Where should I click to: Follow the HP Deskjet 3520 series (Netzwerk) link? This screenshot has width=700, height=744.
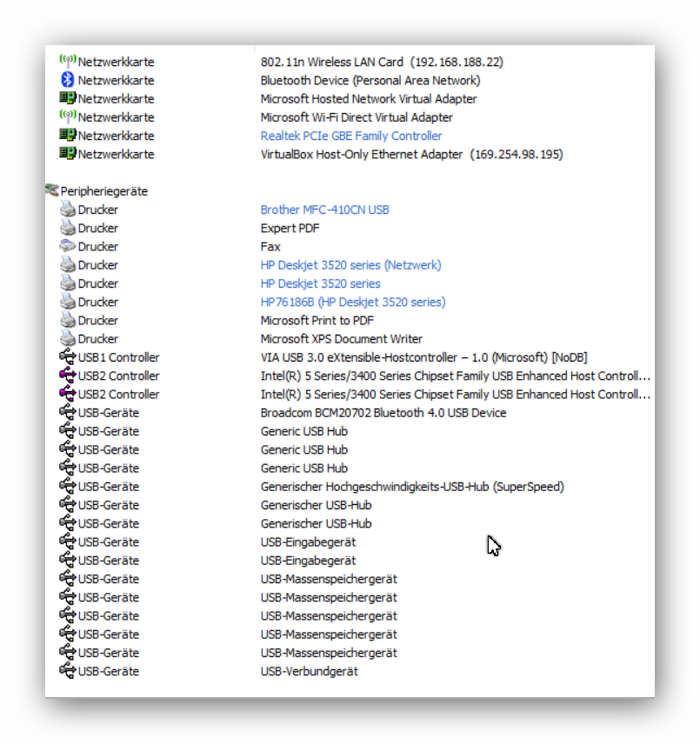coord(350,265)
